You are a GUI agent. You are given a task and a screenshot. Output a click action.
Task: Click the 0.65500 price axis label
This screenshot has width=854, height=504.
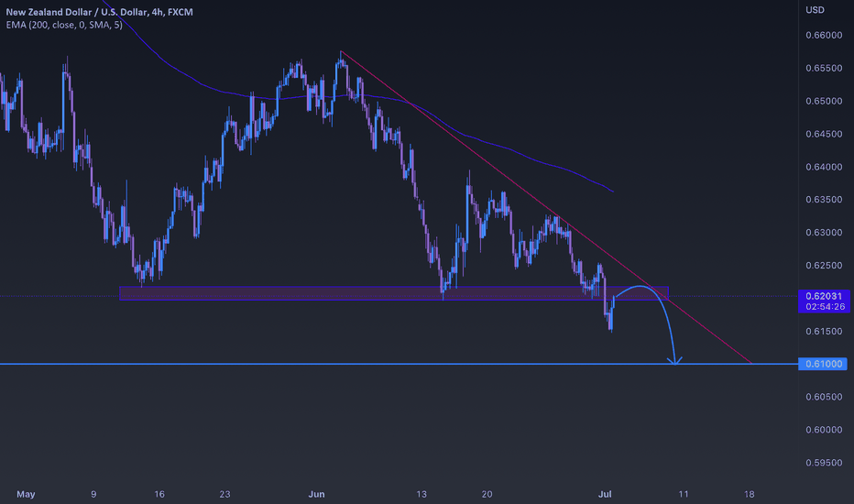pyautogui.click(x=824, y=68)
